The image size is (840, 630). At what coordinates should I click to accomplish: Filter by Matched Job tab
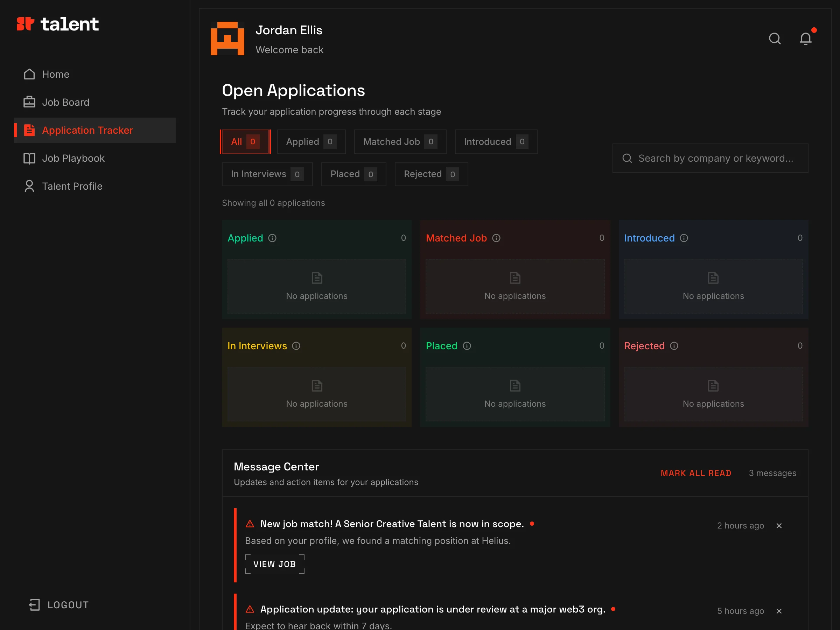click(x=400, y=142)
